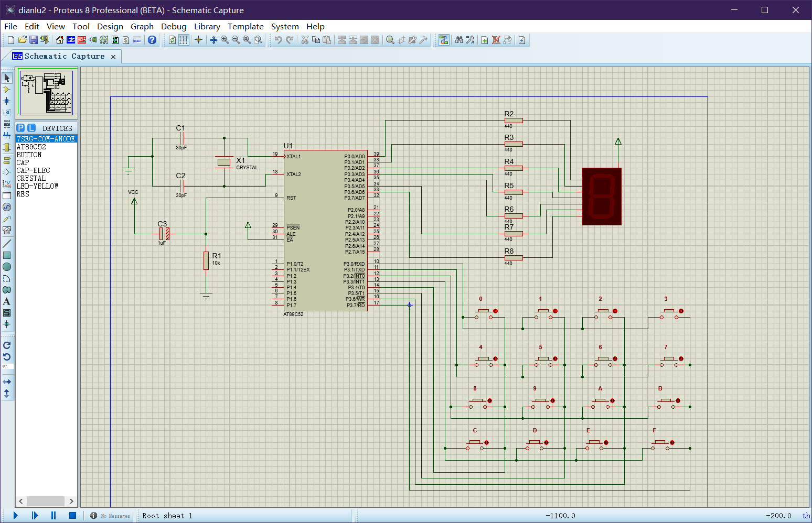Select CRYSTAL in the devices list
The image size is (812, 523).
(31, 178)
